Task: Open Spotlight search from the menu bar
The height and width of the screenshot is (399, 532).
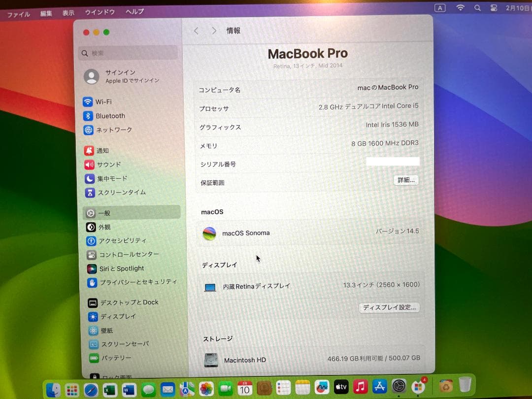Action: (x=477, y=8)
